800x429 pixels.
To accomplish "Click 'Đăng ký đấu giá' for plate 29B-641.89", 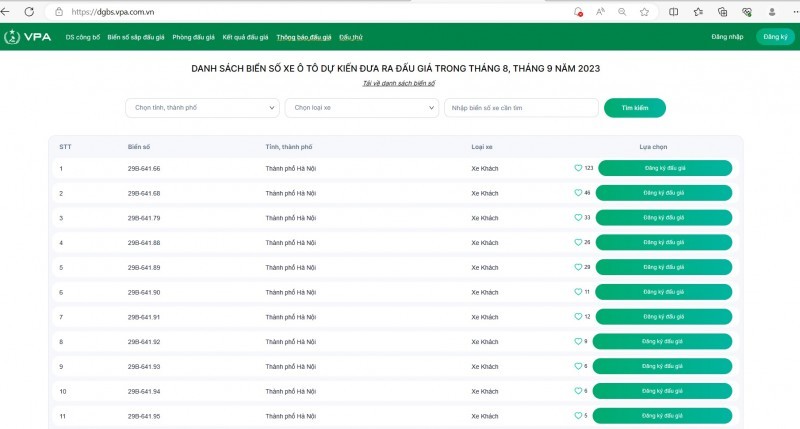I will coord(664,267).
